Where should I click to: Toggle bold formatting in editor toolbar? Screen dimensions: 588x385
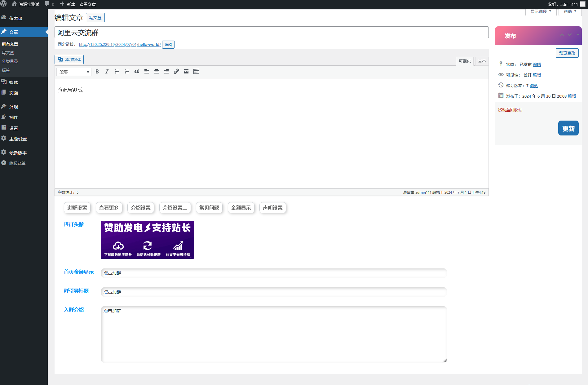[97, 72]
